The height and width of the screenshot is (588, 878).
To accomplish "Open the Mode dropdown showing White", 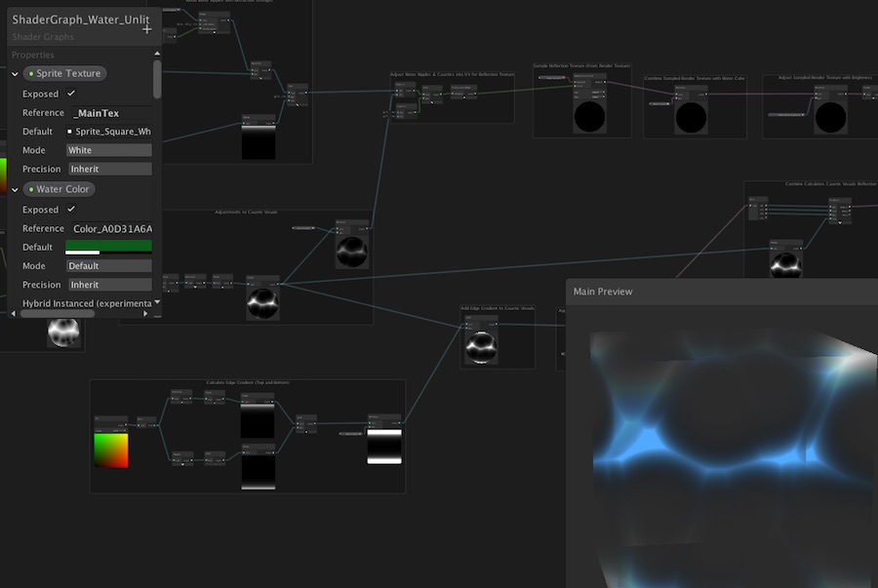I will click(108, 150).
